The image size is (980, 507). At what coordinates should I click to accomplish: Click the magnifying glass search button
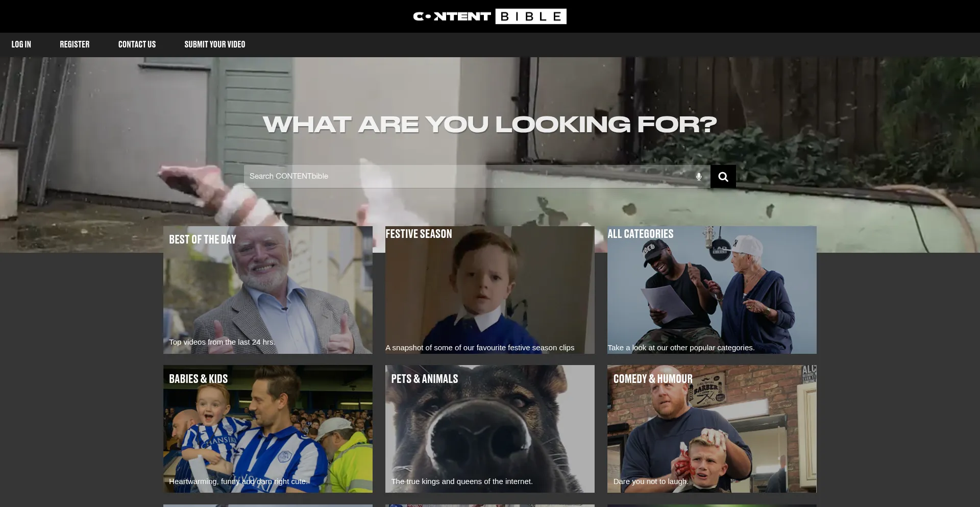tap(723, 177)
